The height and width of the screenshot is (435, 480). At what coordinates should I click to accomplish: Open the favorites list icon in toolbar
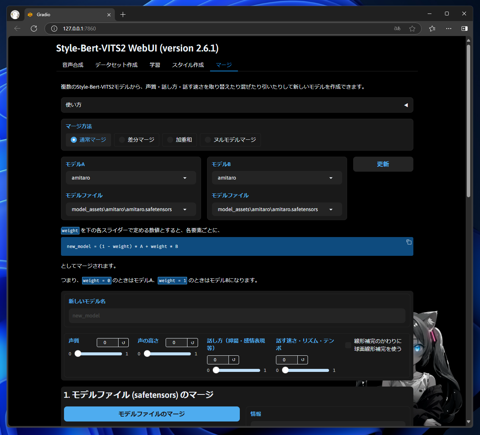tap(432, 29)
